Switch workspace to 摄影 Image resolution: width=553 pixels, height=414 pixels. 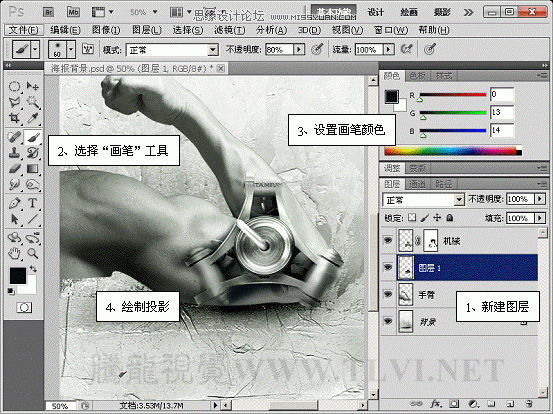point(442,12)
